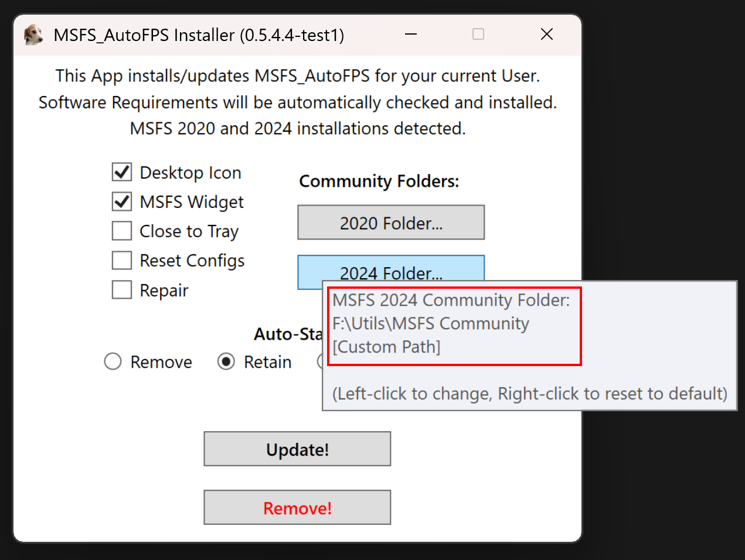The image size is (745, 560).
Task: Choose the Retain radio button
Action: click(x=226, y=361)
